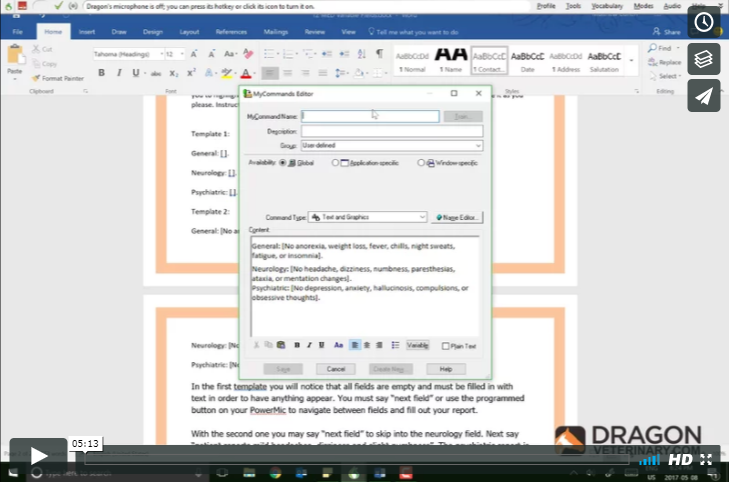Enter fullscreen with the expand icon

tap(706, 460)
